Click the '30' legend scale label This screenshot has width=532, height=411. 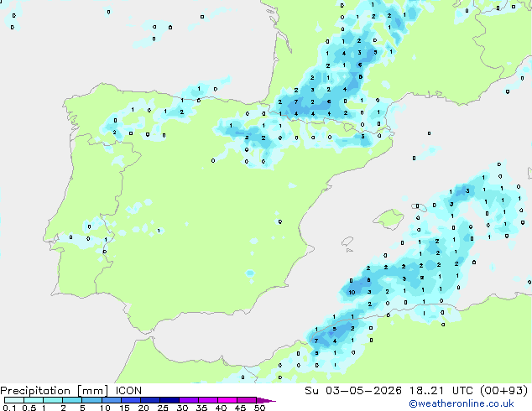coord(183,408)
